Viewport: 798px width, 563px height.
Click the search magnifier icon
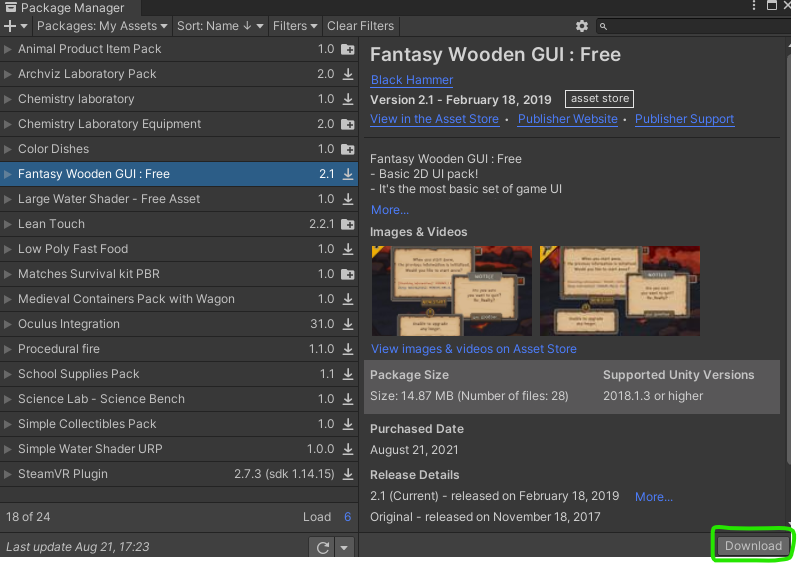(603, 26)
